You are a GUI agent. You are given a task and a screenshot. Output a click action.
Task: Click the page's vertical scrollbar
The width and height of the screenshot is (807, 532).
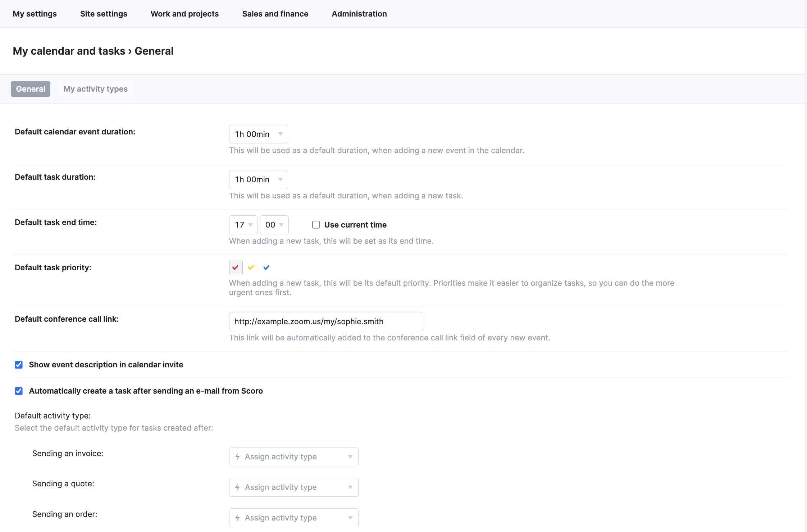(x=806, y=266)
